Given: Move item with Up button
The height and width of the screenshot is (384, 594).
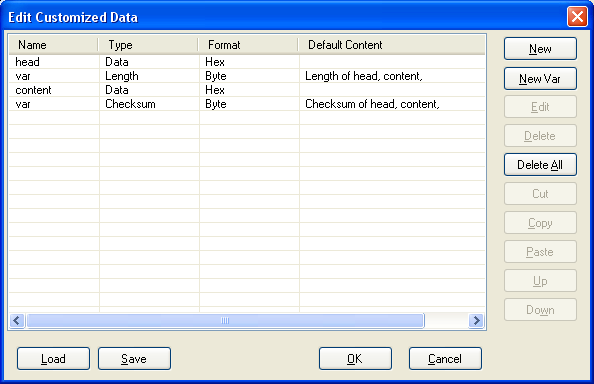Looking at the screenshot, I should 540,281.
